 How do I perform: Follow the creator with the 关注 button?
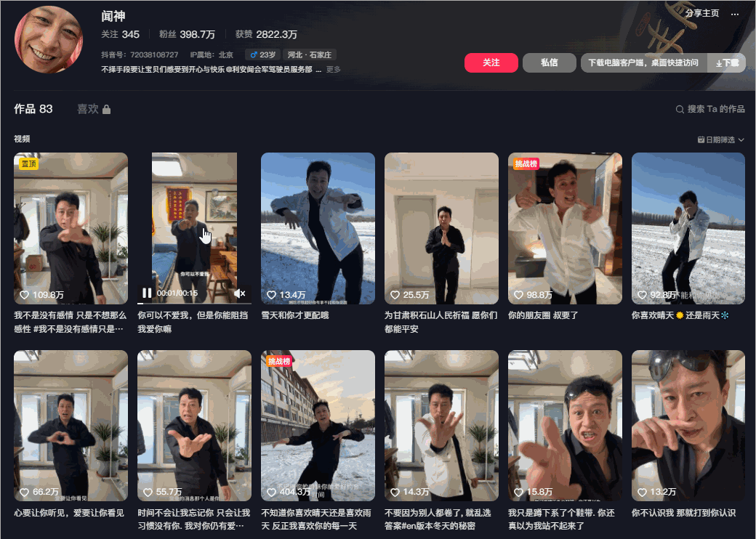[491, 63]
